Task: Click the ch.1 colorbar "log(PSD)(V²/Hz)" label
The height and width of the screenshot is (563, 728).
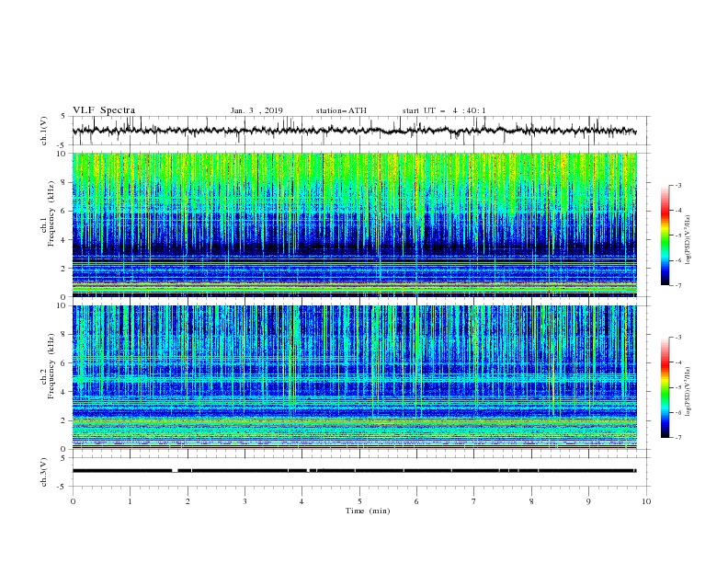Action: pyautogui.click(x=688, y=240)
